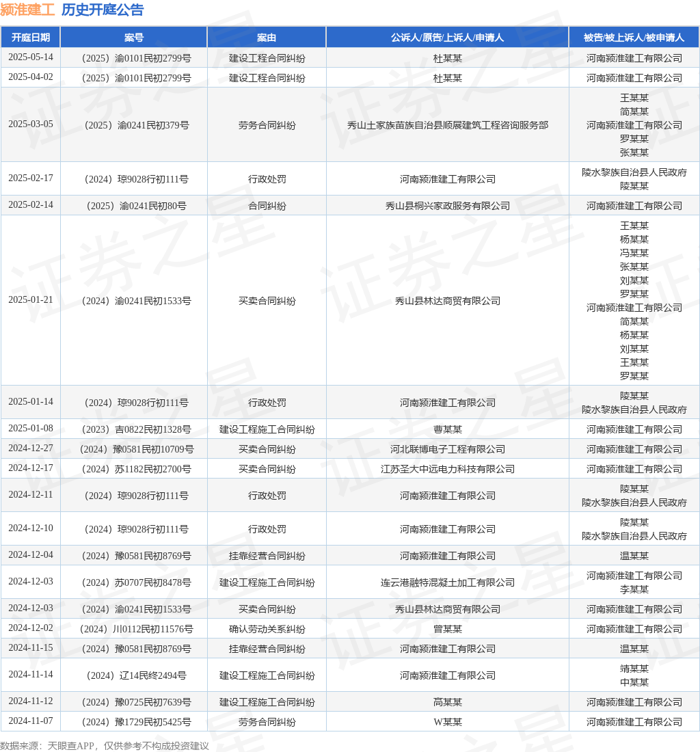Click plaintiff 曹某某
Image resolution: width=700 pixels, height=752 pixels.
point(447,429)
